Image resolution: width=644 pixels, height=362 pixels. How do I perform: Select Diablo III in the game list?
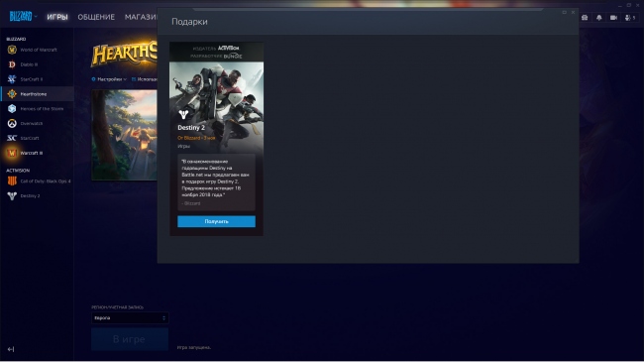tap(37, 64)
